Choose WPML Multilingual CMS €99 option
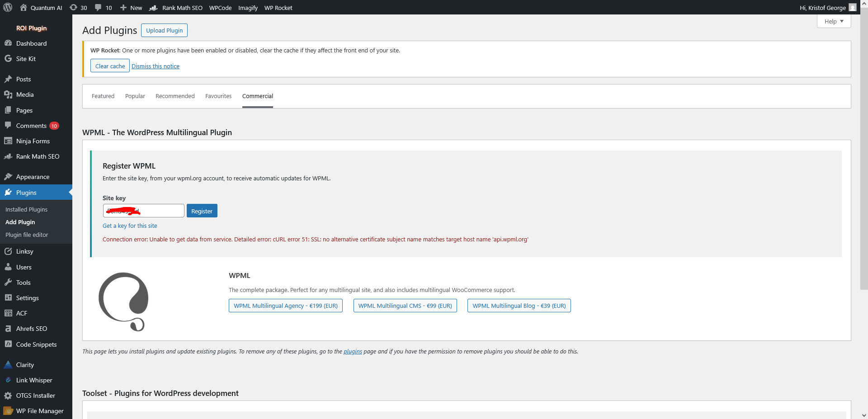The image size is (868, 419). point(405,306)
